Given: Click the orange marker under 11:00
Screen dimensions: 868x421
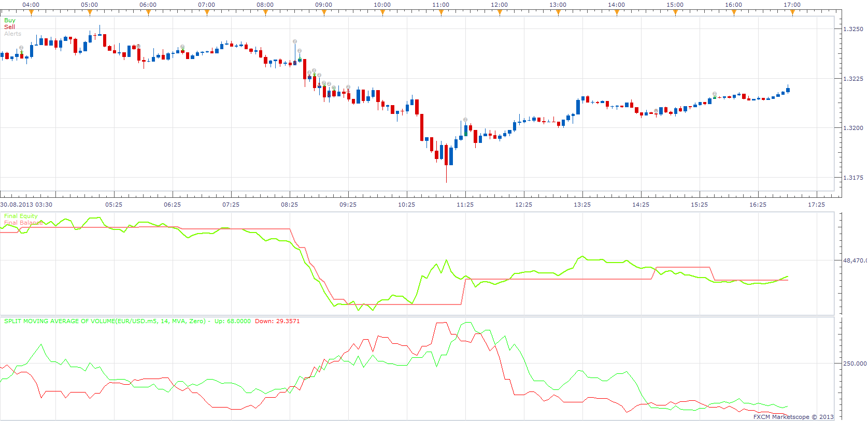Looking at the screenshot, I should (441, 13).
